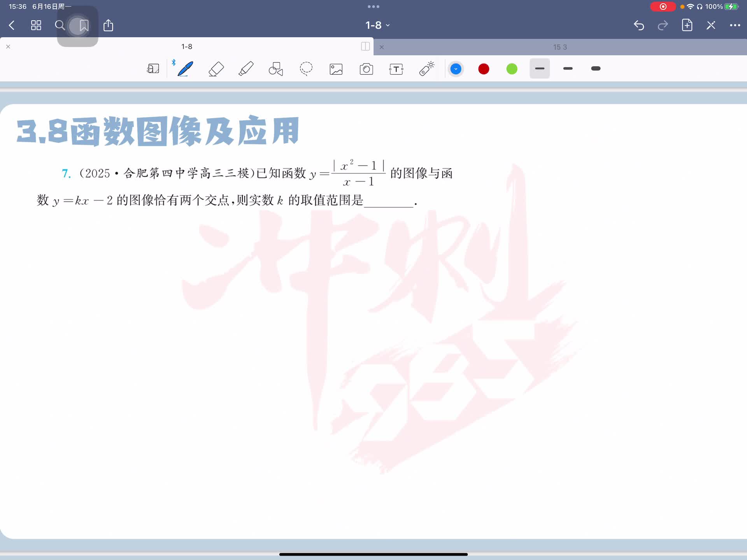Image resolution: width=747 pixels, height=560 pixels.
Task: Select the Lasso selection tool
Action: (306, 69)
